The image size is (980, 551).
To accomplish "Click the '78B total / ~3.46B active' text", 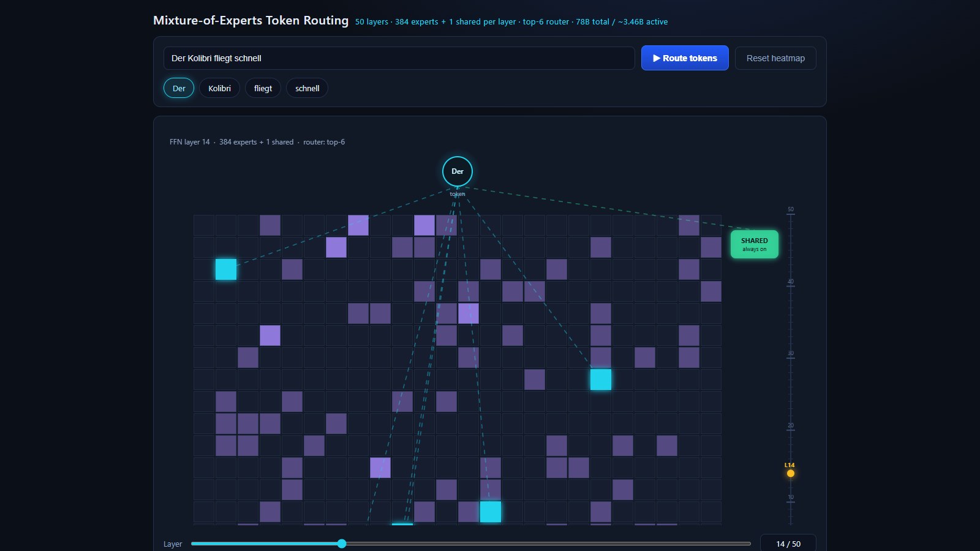I will [622, 22].
